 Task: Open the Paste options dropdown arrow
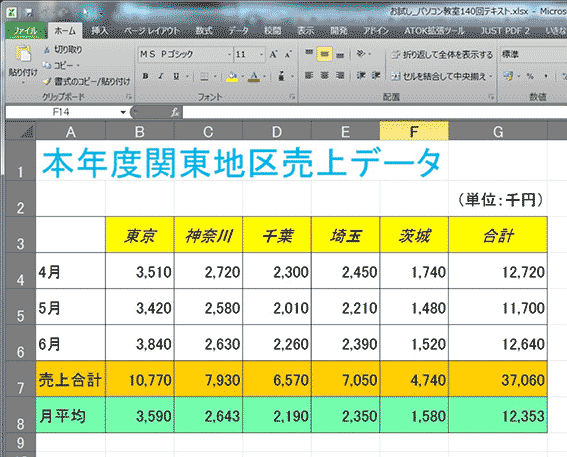(x=23, y=83)
